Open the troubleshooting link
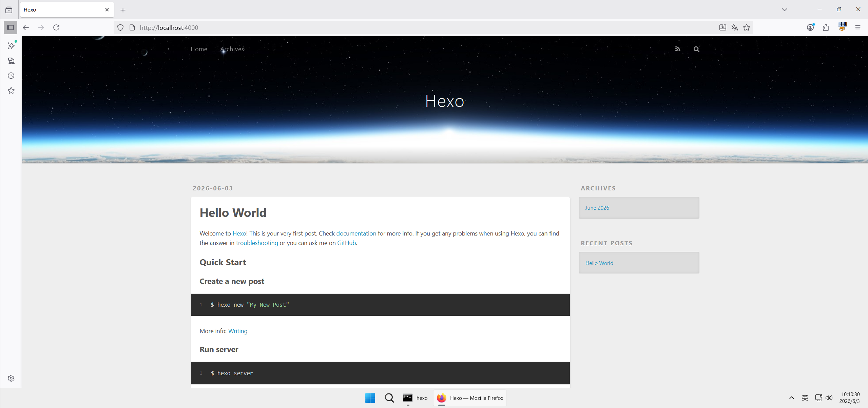868x408 pixels. coord(257,243)
